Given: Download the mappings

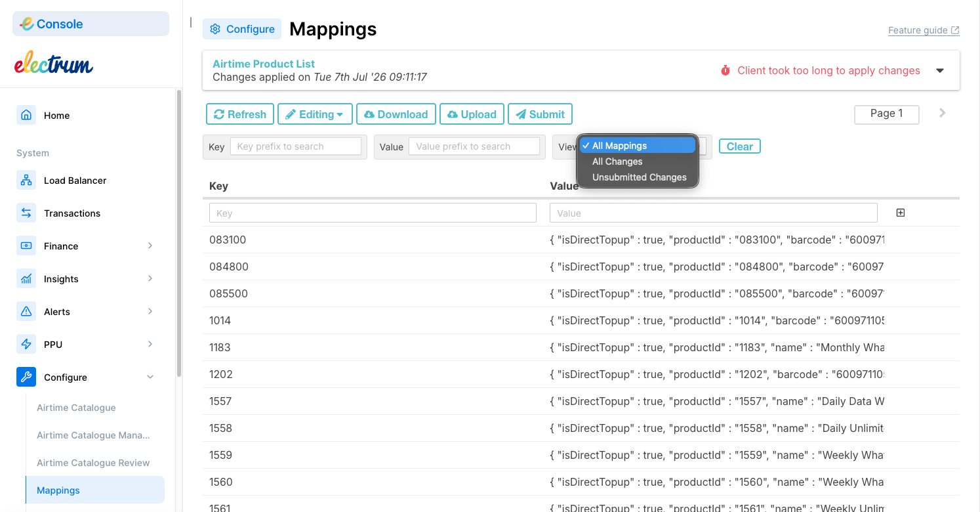Looking at the screenshot, I should [396, 114].
